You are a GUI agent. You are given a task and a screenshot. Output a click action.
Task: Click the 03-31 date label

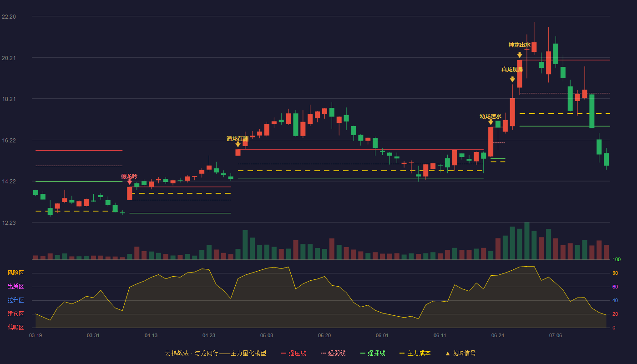click(x=93, y=335)
